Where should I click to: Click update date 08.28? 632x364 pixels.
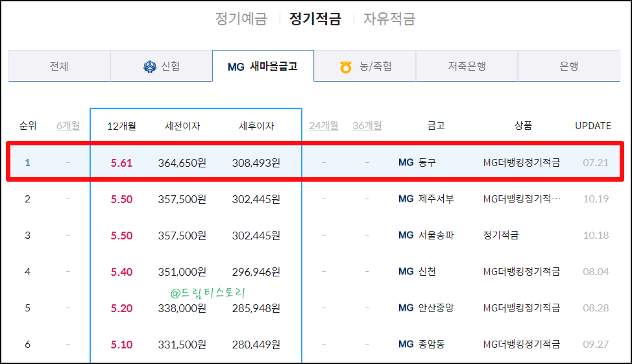(x=596, y=308)
